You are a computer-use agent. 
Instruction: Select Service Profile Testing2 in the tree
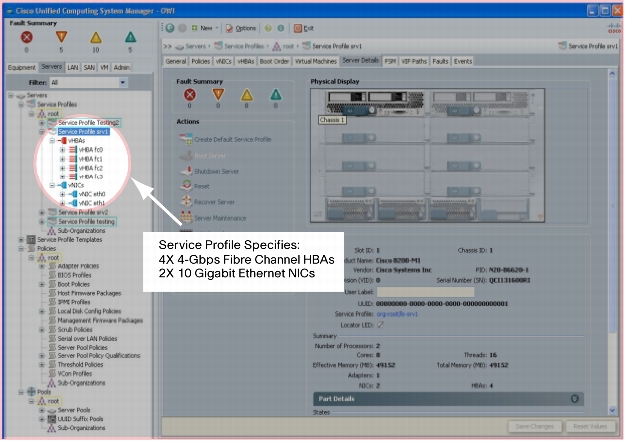pos(88,123)
